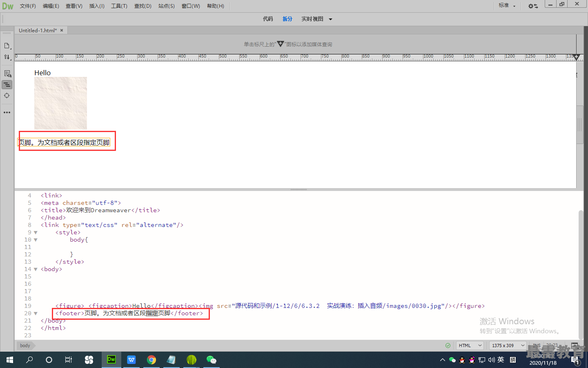Open the 查找(D) menu
588x368 pixels.
click(143, 6)
